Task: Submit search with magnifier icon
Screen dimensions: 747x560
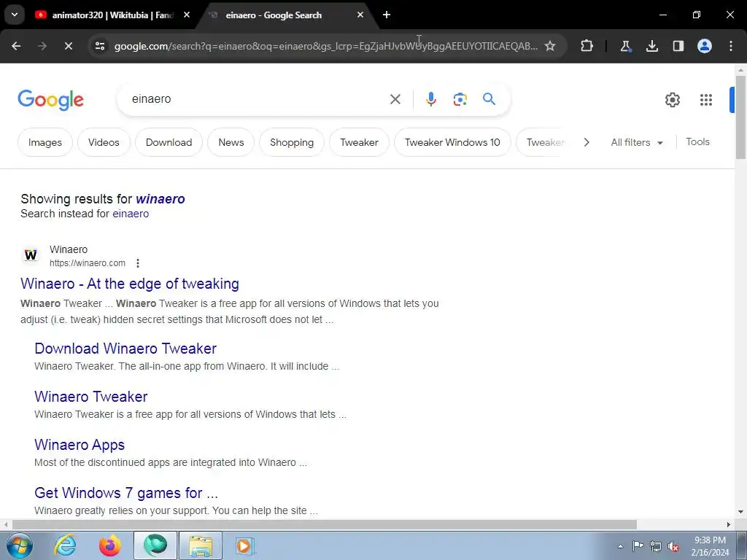Action: pos(489,99)
